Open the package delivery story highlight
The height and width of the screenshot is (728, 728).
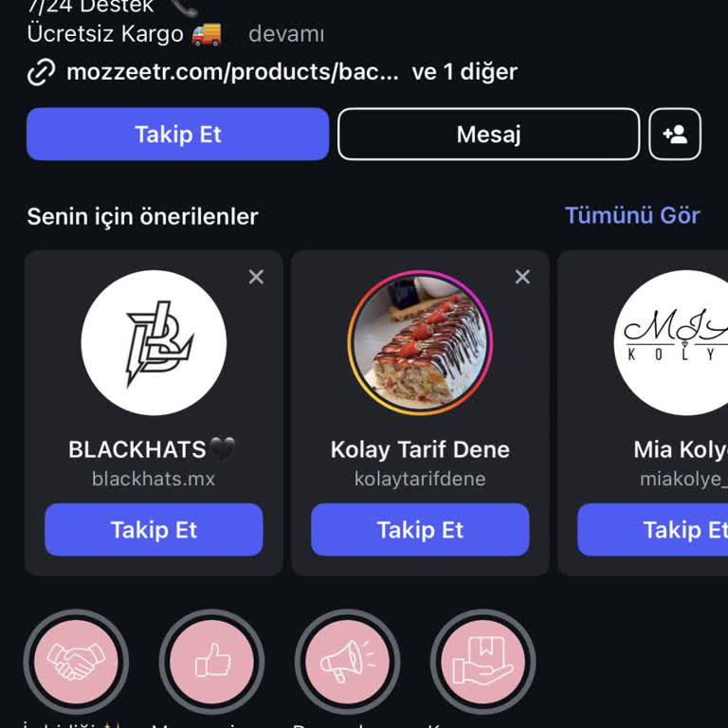[x=482, y=661]
